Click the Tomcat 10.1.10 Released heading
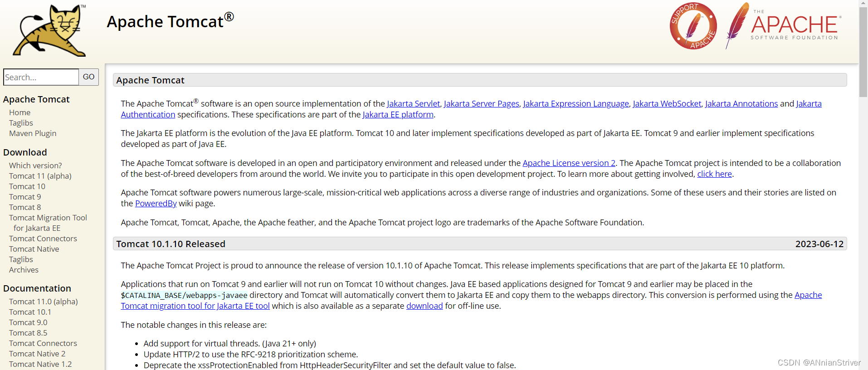 [171, 244]
